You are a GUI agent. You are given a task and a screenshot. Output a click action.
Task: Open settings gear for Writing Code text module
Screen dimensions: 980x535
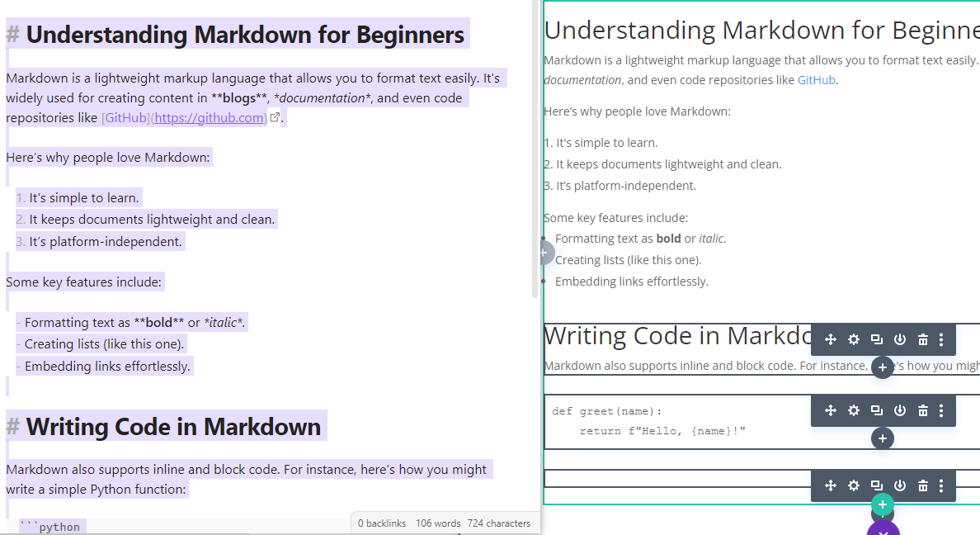click(853, 340)
